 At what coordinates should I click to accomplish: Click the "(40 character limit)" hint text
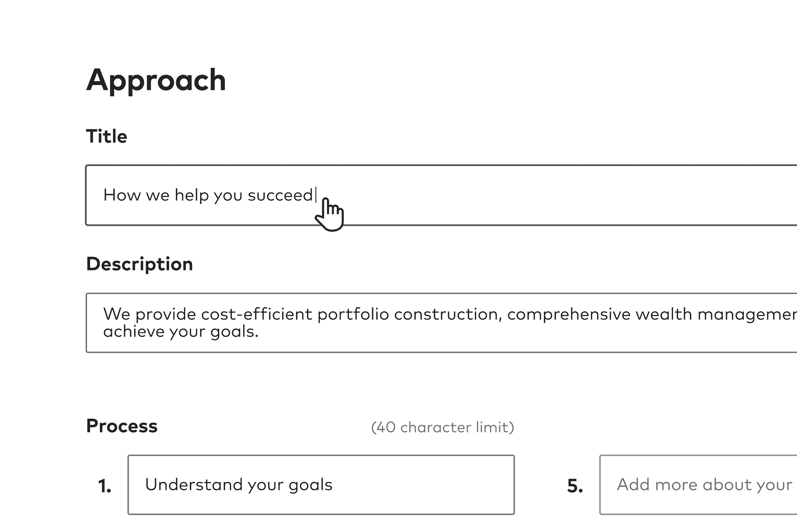click(442, 427)
